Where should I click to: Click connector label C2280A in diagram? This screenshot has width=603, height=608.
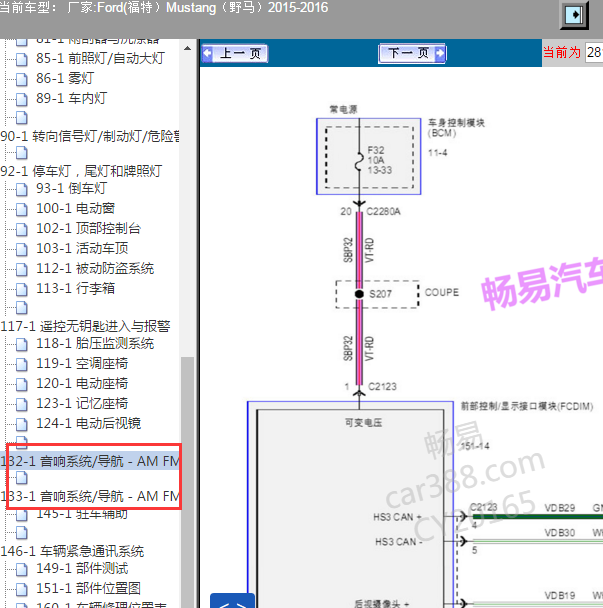coord(384,211)
